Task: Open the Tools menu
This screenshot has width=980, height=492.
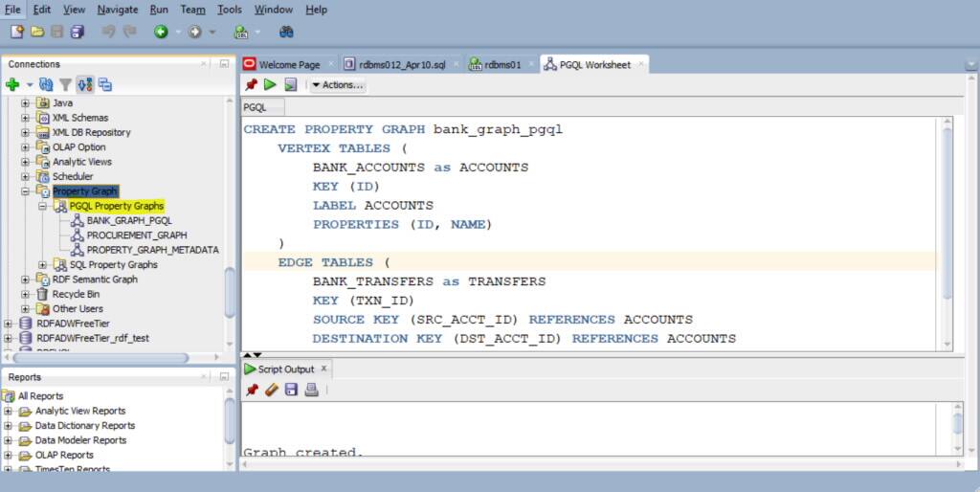Action: tap(230, 10)
